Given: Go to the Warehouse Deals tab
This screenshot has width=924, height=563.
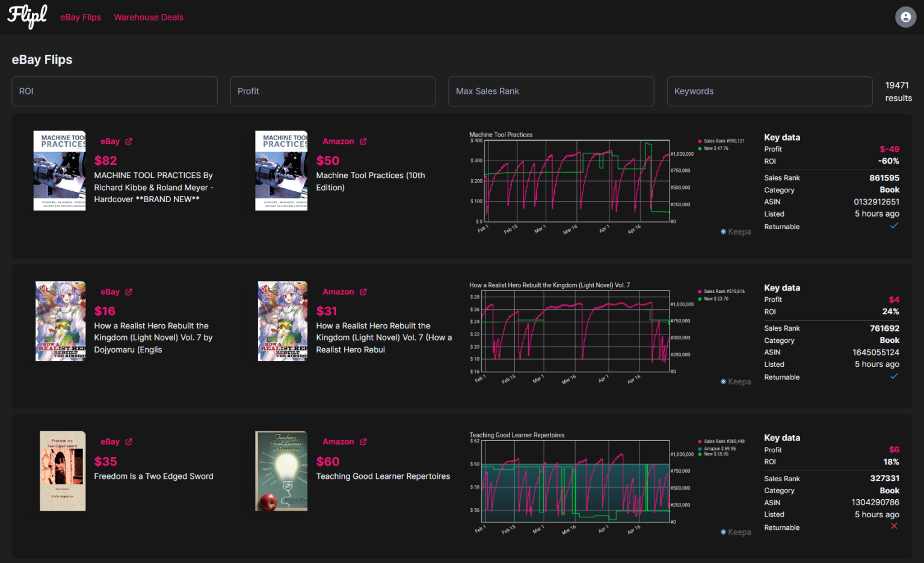Looking at the screenshot, I should (149, 17).
